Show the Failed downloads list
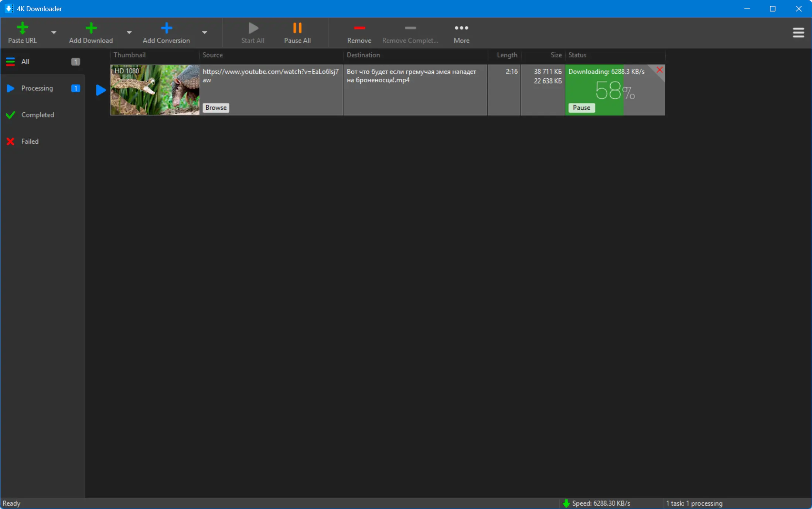812x509 pixels. pos(30,141)
